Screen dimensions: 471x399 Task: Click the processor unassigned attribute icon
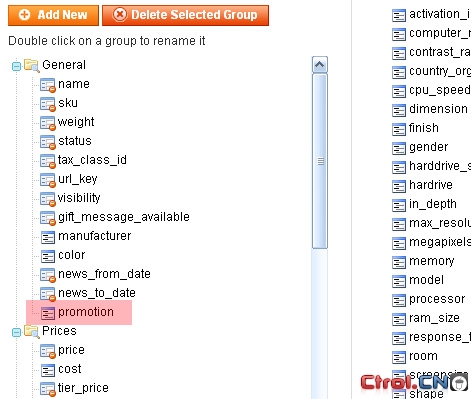pos(399,300)
